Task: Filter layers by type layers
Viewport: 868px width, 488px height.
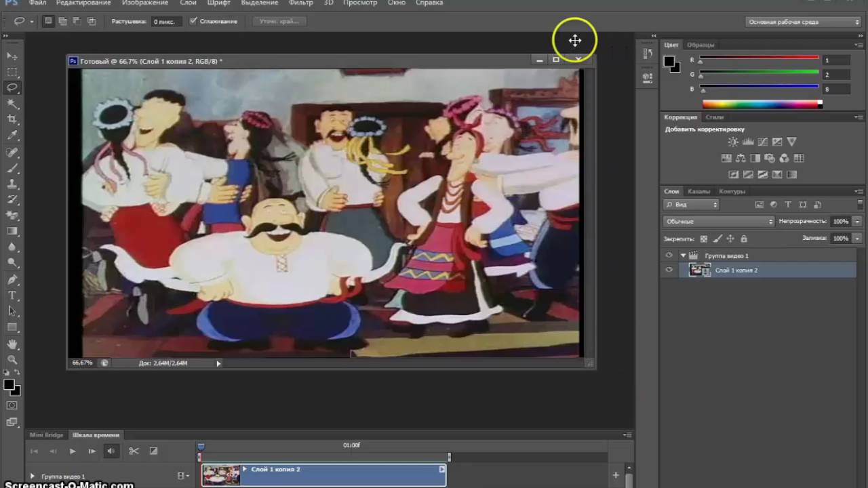Action: click(787, 204)
